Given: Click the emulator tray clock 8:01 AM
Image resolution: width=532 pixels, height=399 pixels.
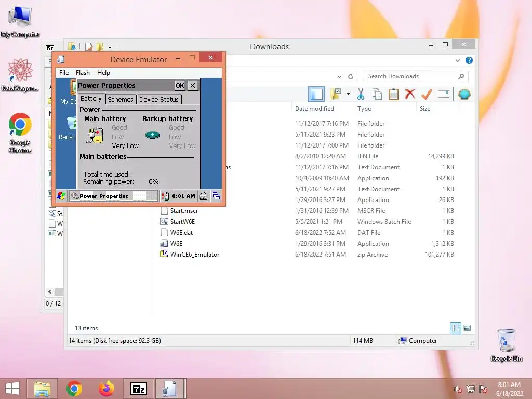Looking at the screenshot, I should pyautogui.click(x=183, y=196).
